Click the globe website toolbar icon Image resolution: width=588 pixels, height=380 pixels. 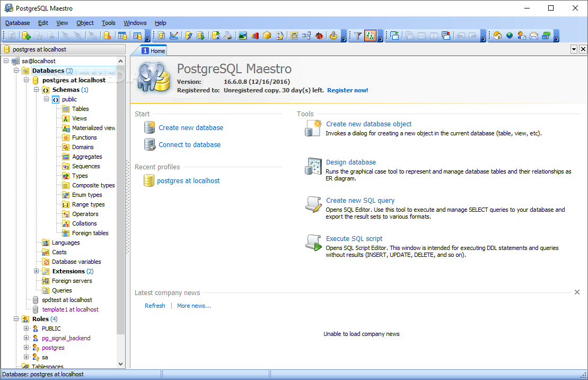tap(510, 36)
